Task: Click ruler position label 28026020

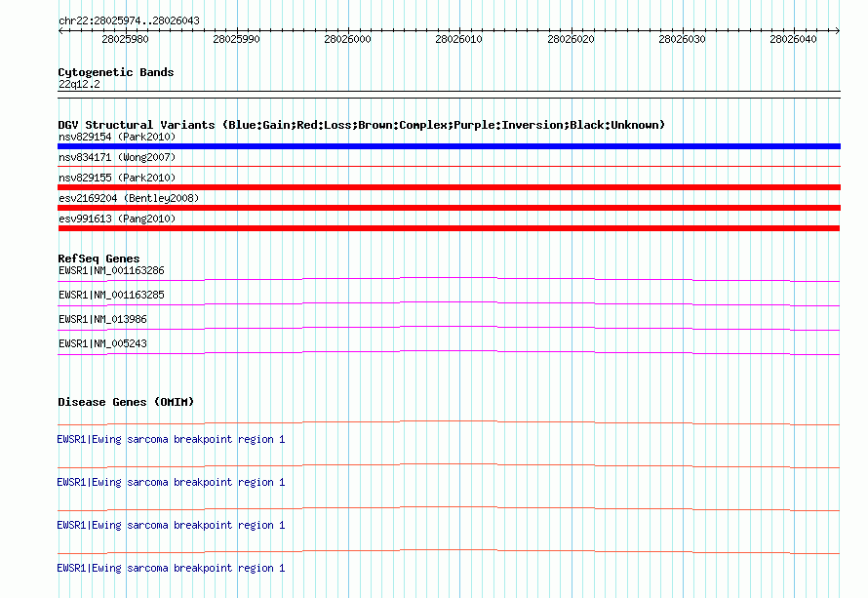Action: [x=571, y=39]
